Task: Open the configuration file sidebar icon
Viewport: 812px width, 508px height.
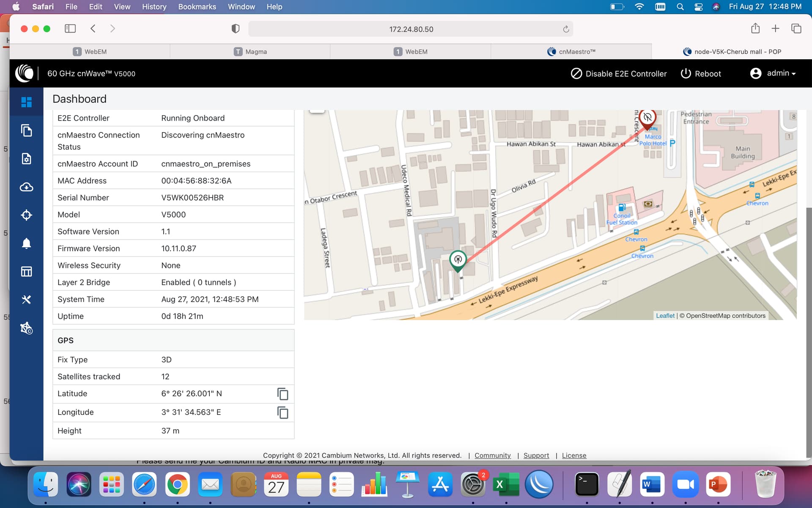Action: pos(26,159)
